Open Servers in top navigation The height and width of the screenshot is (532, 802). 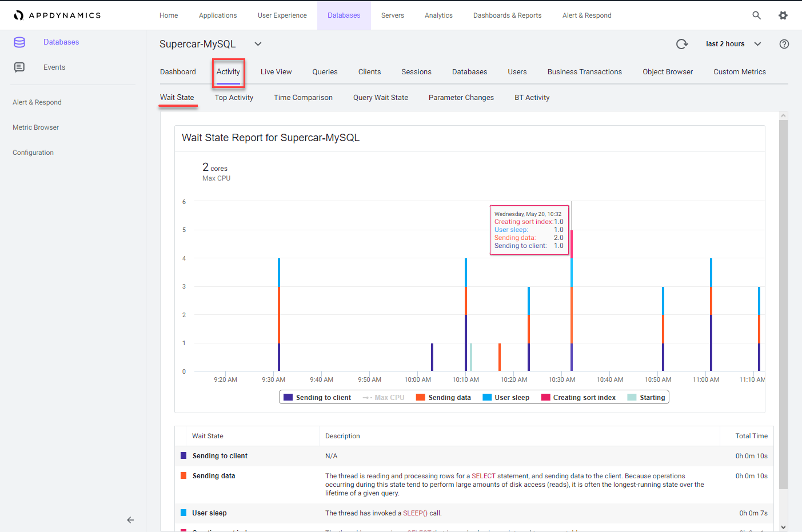(x=393, y=15)
